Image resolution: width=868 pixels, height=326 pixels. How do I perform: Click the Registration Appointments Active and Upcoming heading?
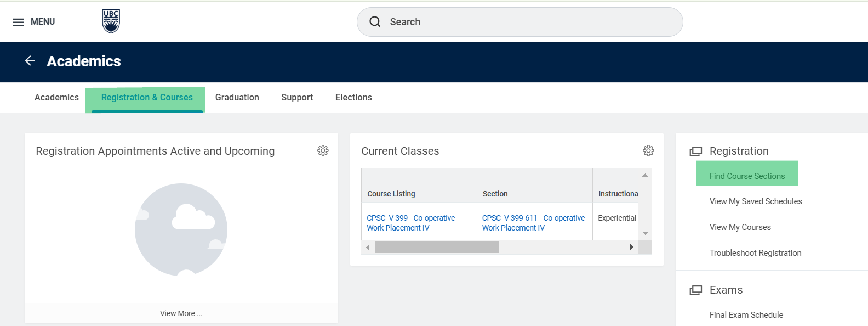pyautogui.click(x=155, y=151)
